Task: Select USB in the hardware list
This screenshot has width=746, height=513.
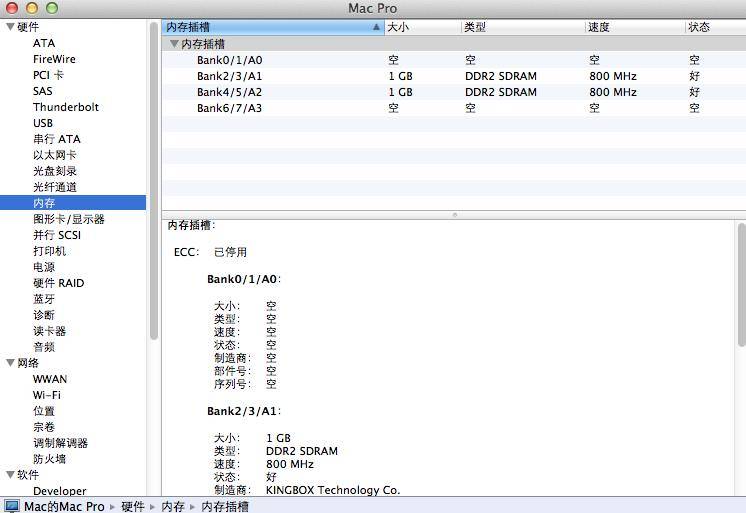Action: coord(43,123)
